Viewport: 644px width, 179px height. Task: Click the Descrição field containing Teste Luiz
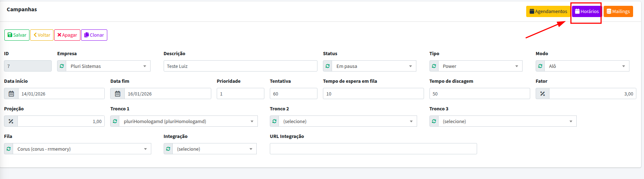click(x=240, y=66)
